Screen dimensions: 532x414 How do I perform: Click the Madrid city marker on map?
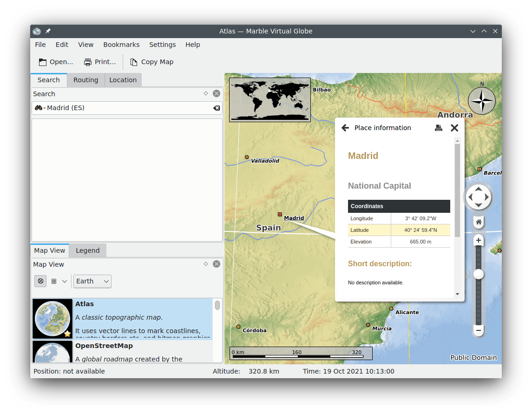click(280, 215)
